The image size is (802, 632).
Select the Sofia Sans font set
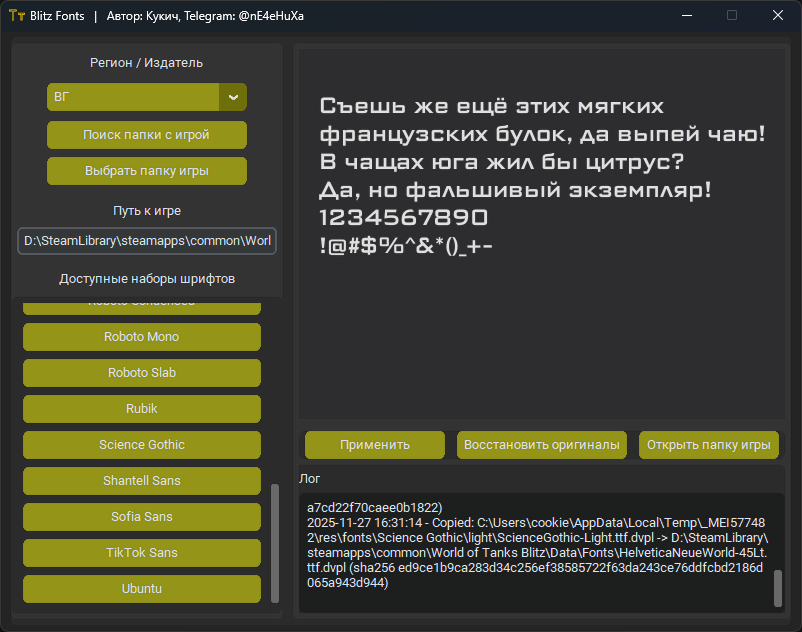(141, 516)
